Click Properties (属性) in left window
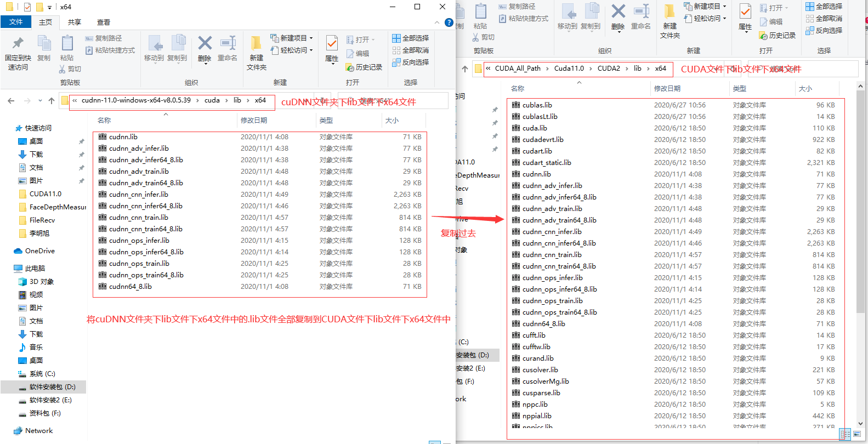Screen dimensions: 868x444 pos(332,49)
